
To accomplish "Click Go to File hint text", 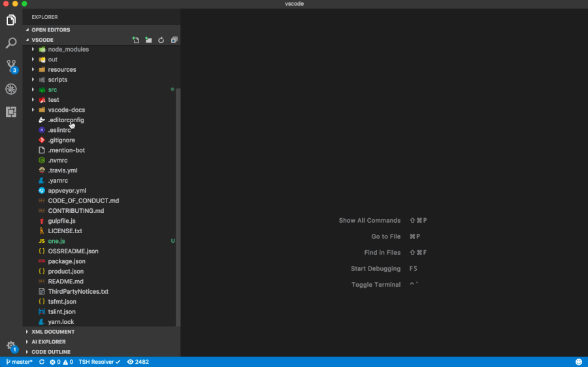I will coord(386,236).
